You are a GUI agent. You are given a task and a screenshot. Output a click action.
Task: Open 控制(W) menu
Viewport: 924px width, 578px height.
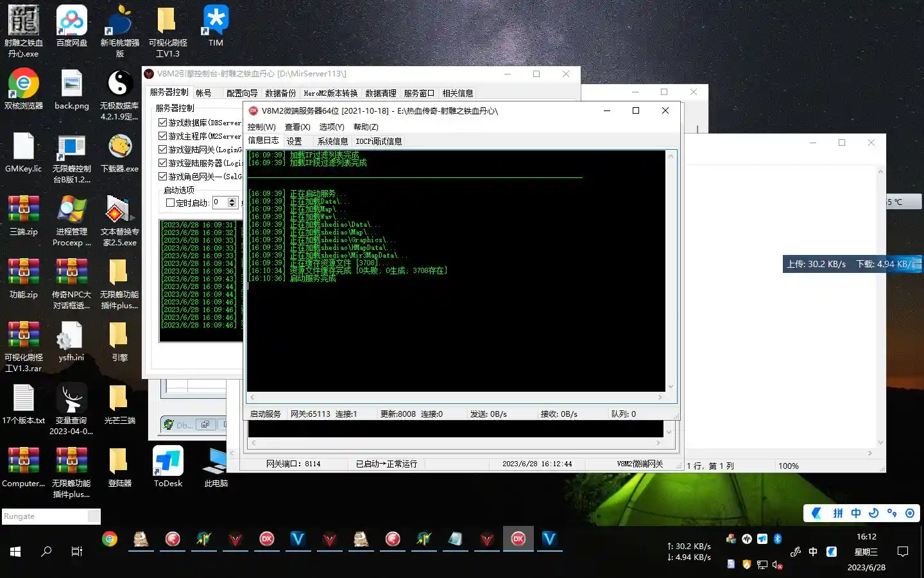[x=261, y=127]
